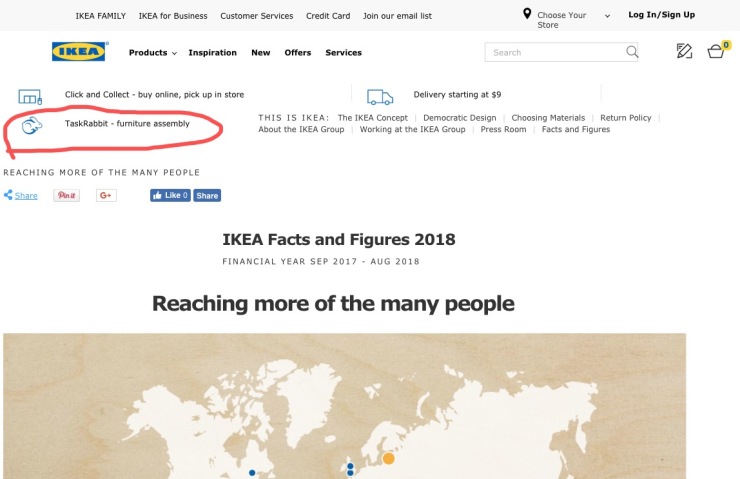
Task: Open The IKEA Concept link
Action: (372, 118)
